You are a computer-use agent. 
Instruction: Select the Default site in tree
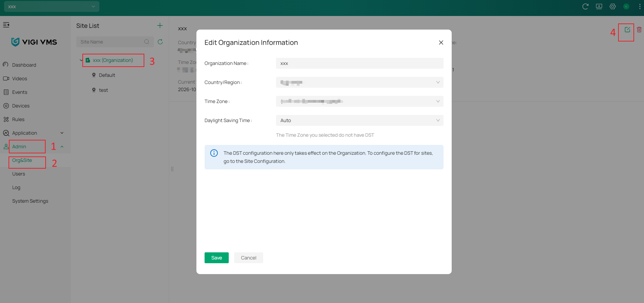(107, 75)
